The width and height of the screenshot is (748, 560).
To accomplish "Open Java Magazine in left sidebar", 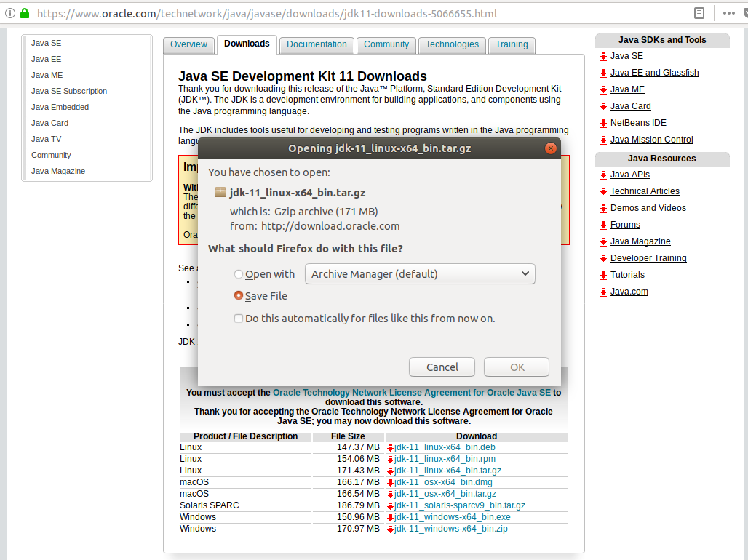I will pos(88,171).
